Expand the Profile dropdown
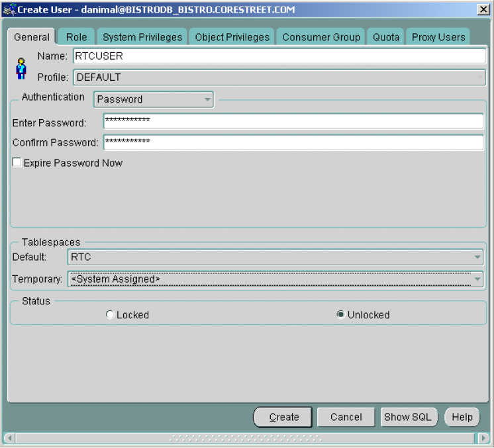This screenshot has width=494, height=448. point(480,77)
